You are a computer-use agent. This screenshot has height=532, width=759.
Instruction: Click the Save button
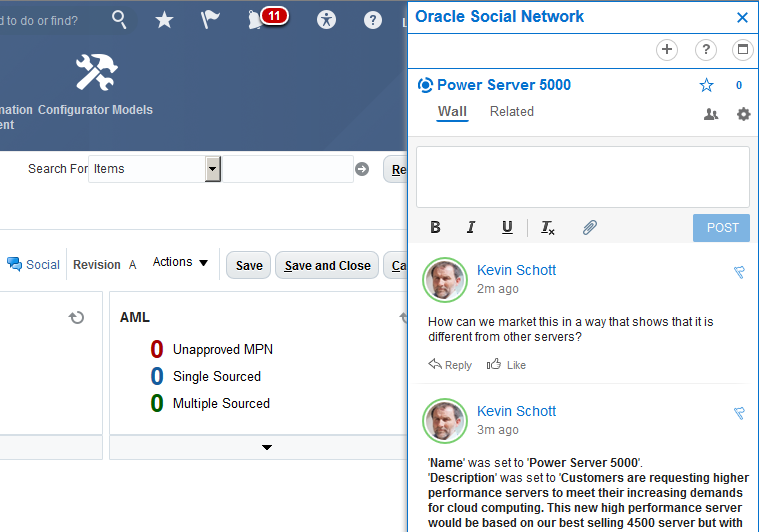pos(249,265)
